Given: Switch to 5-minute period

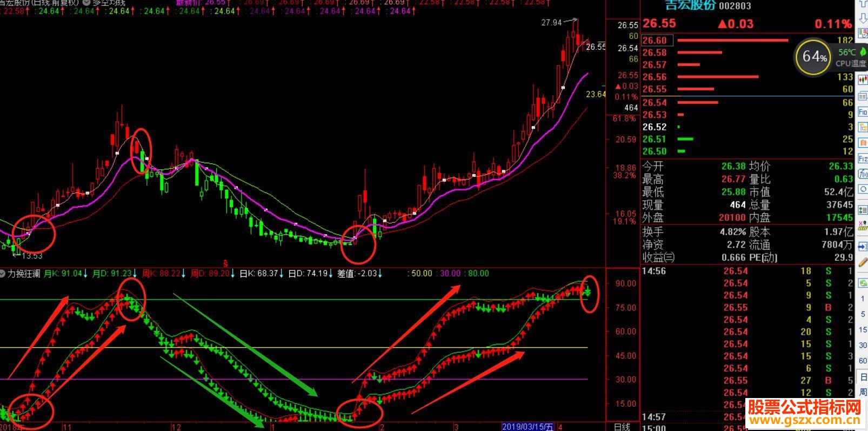Looking at the screenshot, I should click(x=863, y=314).
